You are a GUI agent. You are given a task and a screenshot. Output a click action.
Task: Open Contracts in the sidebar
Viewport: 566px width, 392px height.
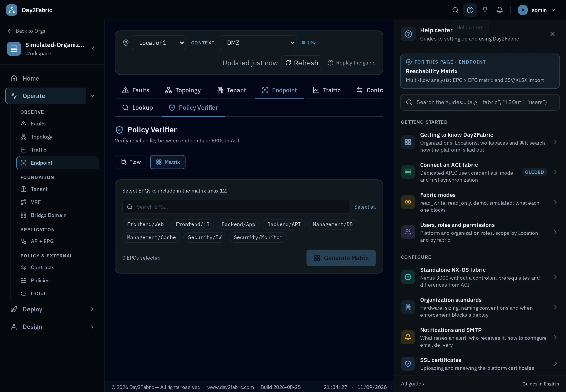(57, 267)
